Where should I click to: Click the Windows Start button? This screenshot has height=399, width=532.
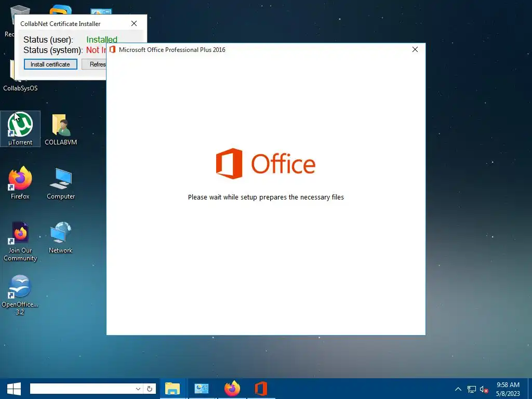tap(14, 389)
